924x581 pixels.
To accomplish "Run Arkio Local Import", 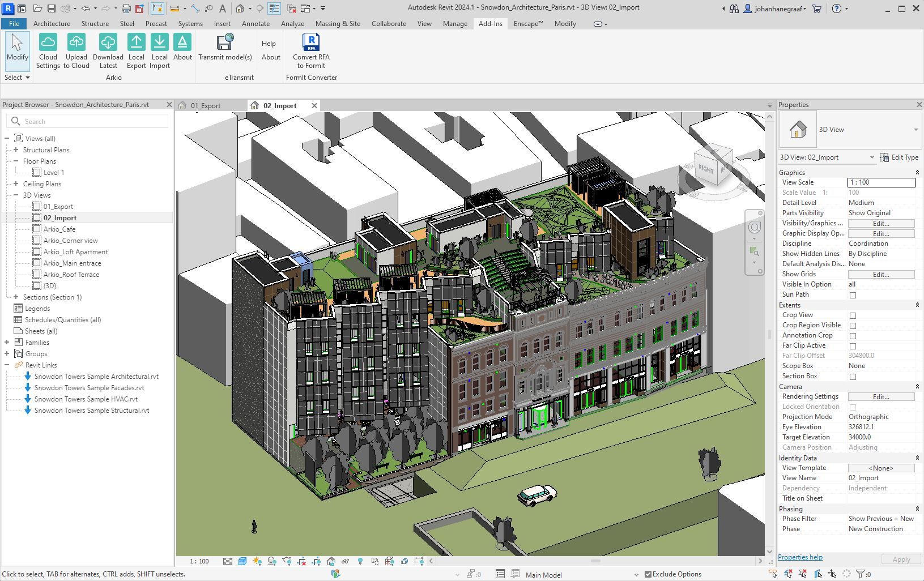I will tap(160, 51).
